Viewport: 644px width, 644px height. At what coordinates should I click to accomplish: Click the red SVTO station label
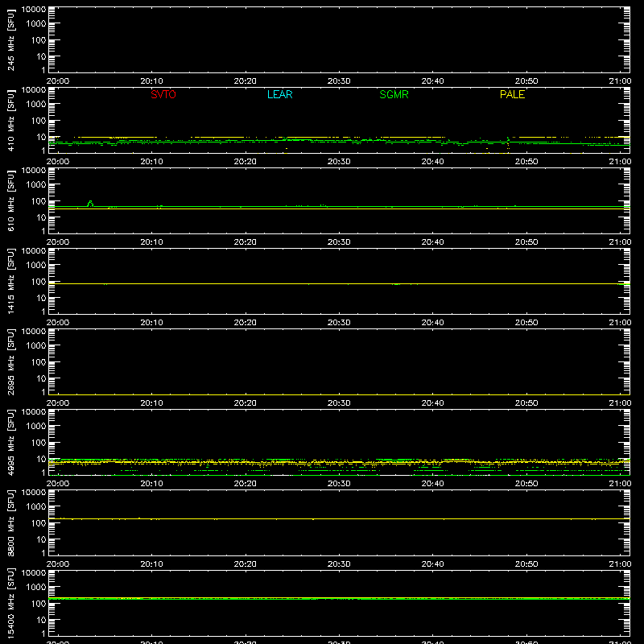tap(163, 94)
